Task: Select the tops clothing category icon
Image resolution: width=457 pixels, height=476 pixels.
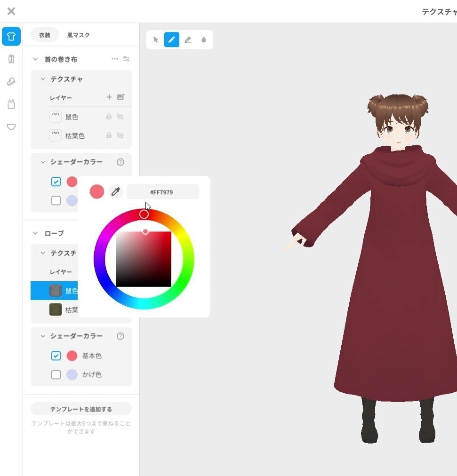Action: [11, 36]
